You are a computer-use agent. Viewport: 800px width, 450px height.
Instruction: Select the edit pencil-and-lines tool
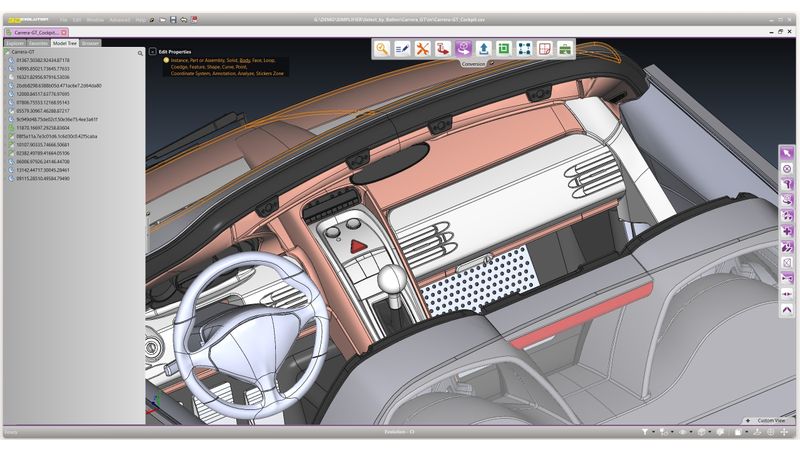pyautogui.click(x=402, y=48)
